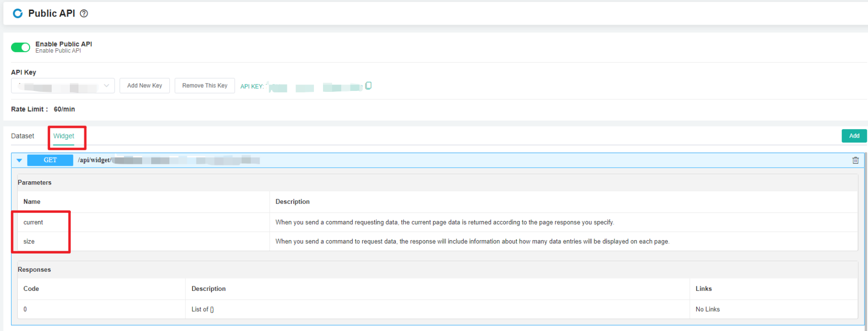
Task: Click the blue GET method badge
Action: pyautogui.click(x=50, y=160)
